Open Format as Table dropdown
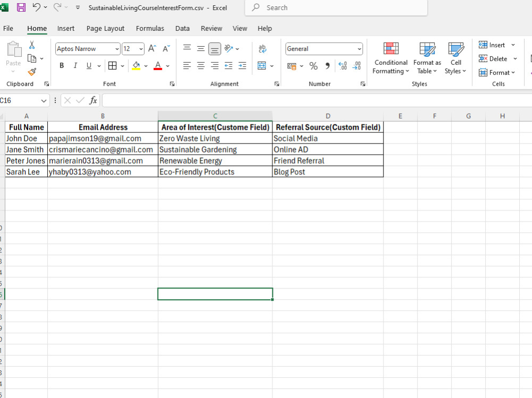Screen dimensions: 532x398 [427, 58]
